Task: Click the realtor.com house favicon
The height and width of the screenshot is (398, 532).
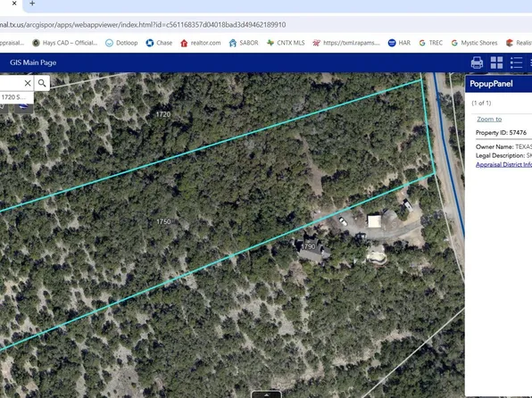Action: [184, 43]
